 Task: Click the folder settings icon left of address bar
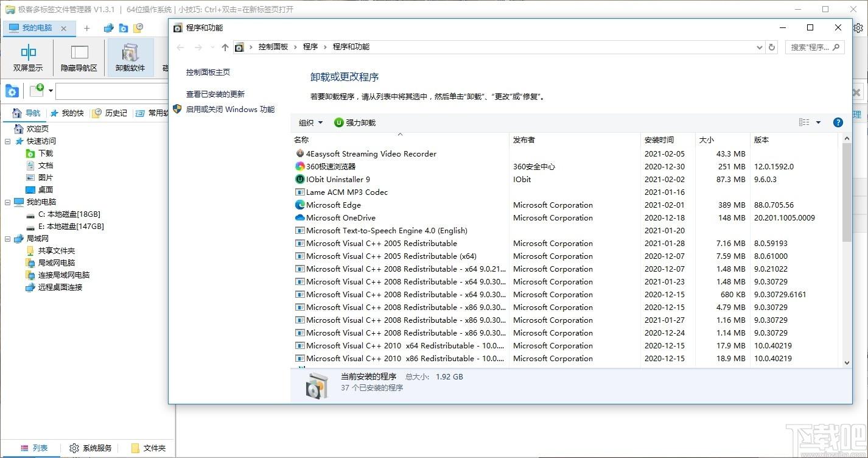12,91
